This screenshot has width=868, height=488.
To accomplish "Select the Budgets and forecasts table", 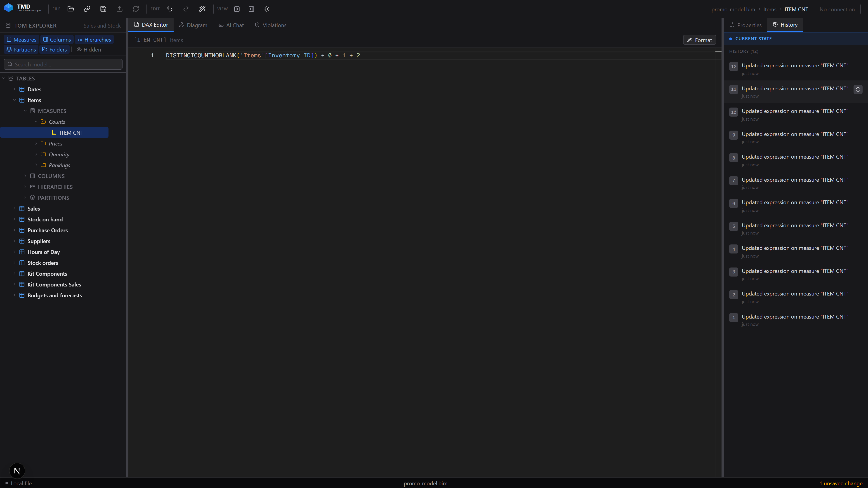I will tap(54, 295).
